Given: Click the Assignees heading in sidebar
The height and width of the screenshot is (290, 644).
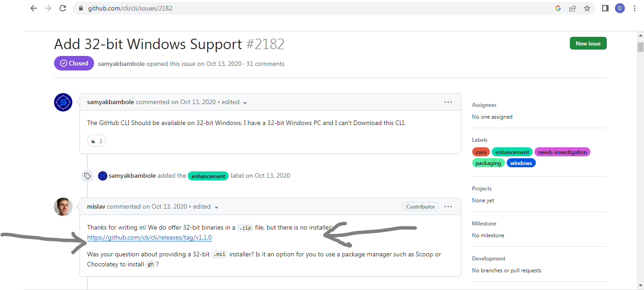Looking at the screenshot, I should [484, 105].
